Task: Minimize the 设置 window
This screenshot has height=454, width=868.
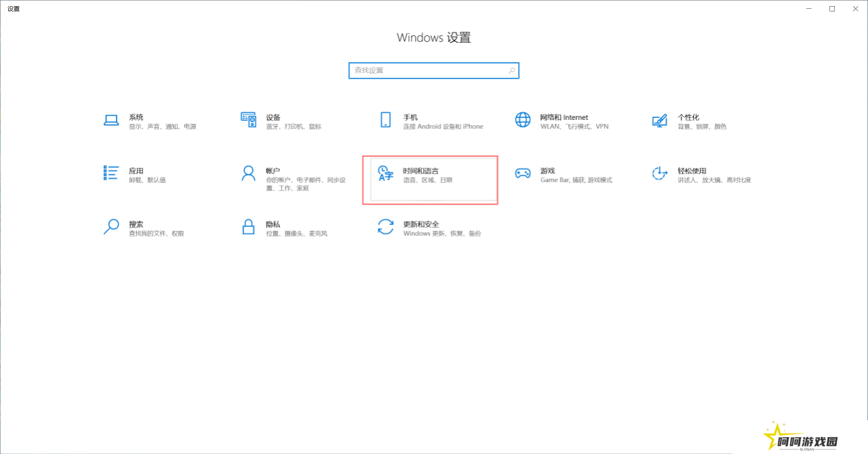Action: 810,9
